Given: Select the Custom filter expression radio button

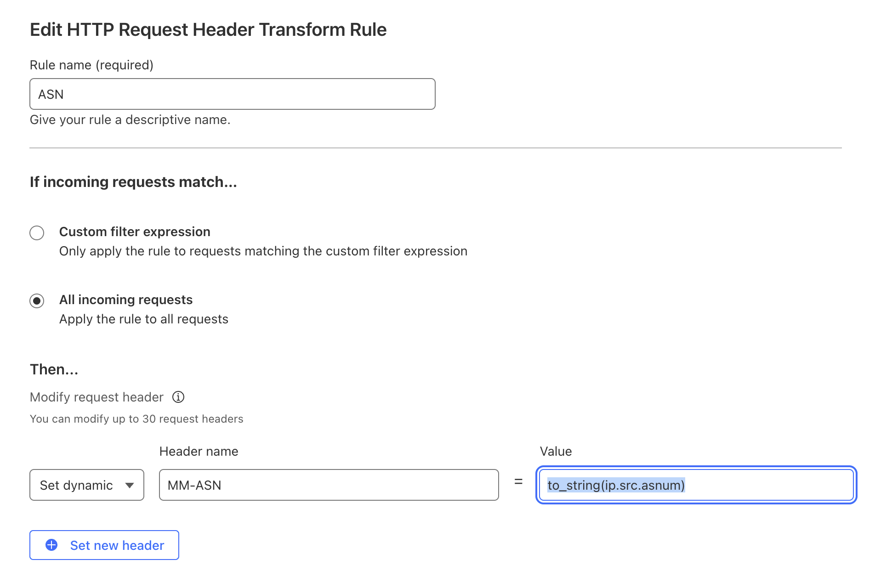Looking at the screenshot, I should (37, 232).
